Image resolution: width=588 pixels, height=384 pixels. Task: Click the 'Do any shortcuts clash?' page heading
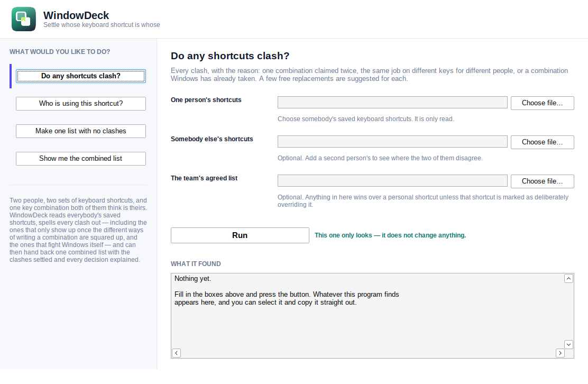click(230, 56)
